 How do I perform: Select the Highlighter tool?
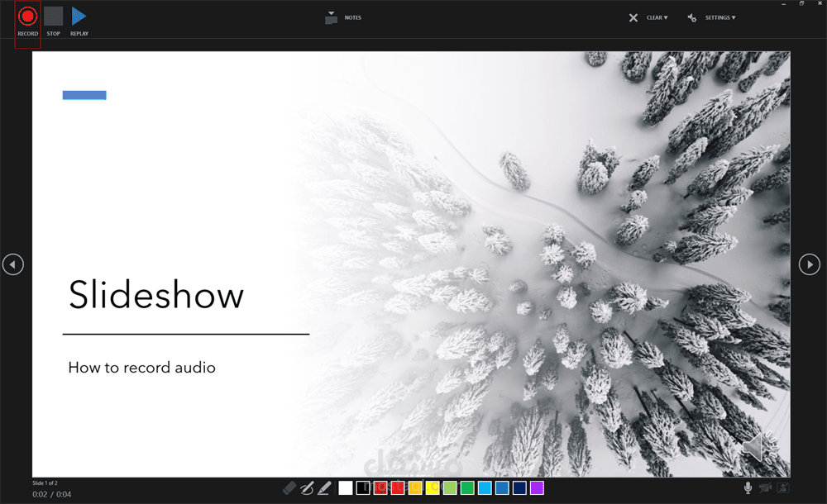[x=324, y=488]
